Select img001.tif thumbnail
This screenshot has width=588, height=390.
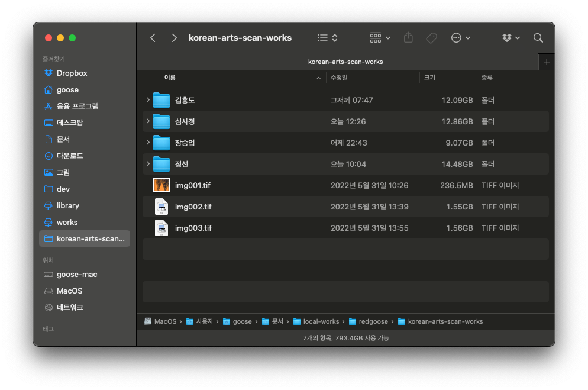161,185
